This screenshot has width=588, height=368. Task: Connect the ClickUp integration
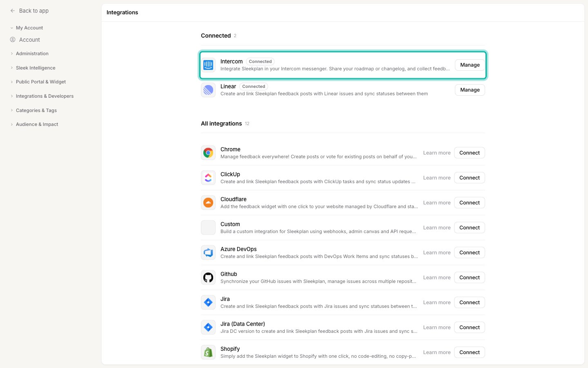[470, 178]
